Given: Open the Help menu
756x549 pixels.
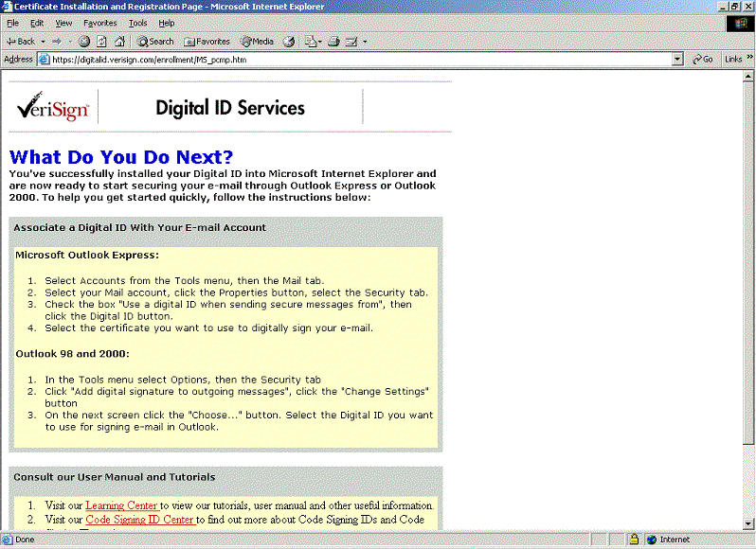Looking at the screenshot, I should pos(167,23).
